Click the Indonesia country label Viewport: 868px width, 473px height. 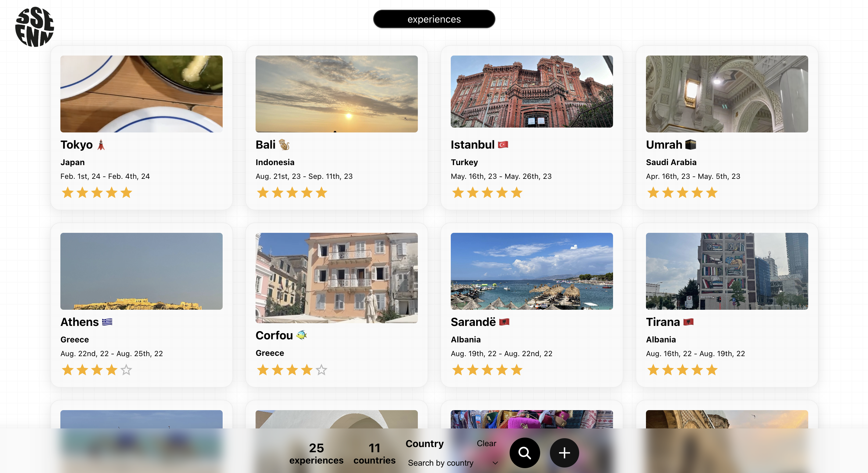[x=274, y=163]
